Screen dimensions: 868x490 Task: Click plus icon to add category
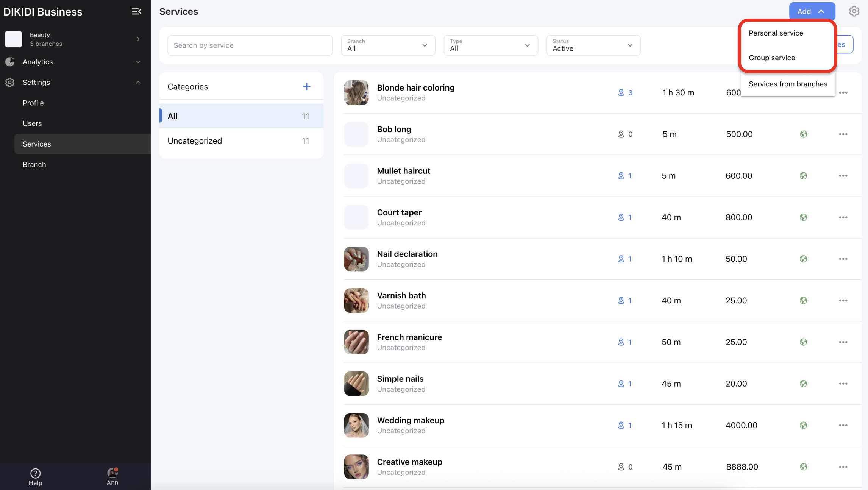(x=306, y=86)
